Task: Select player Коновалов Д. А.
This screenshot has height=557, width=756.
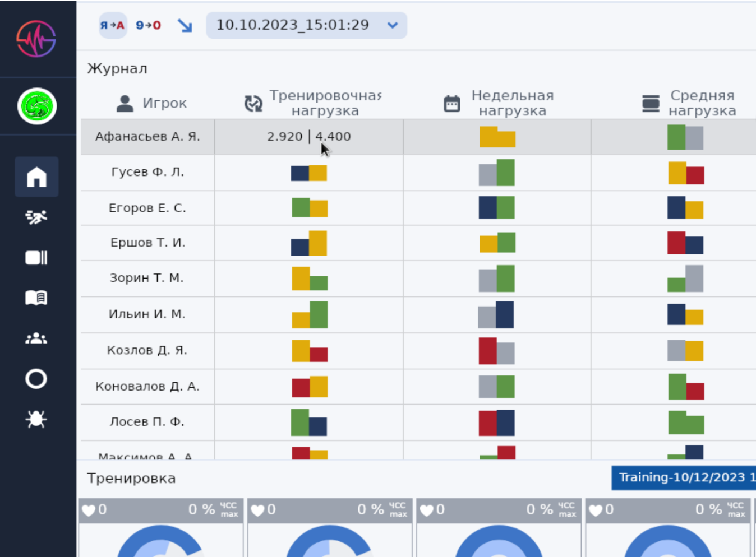Action: click(x=147, y=386)
